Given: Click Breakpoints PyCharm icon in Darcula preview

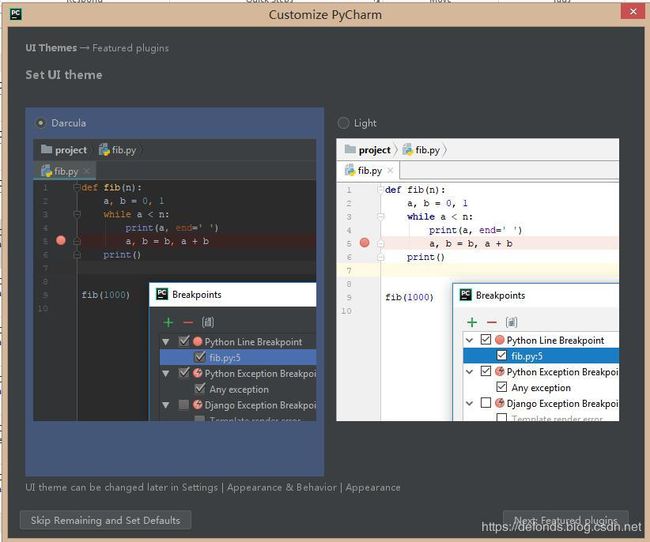Looking at the screenshot, I should 162,294.
